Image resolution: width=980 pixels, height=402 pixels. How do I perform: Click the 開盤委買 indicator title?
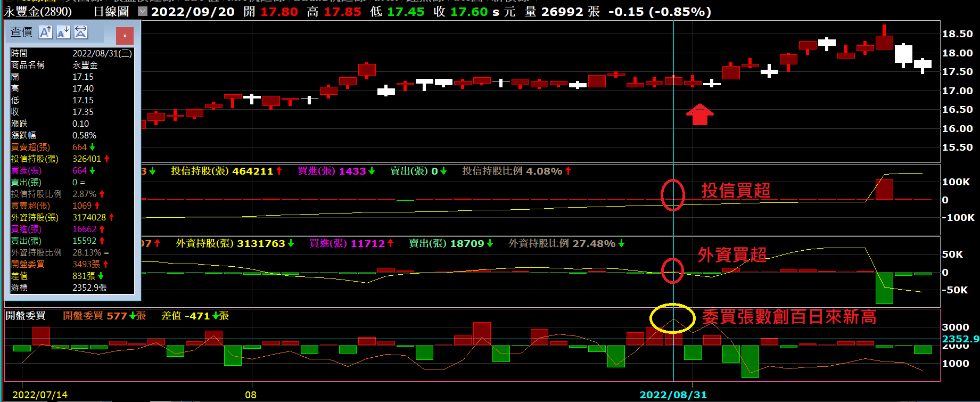[26, 316]
